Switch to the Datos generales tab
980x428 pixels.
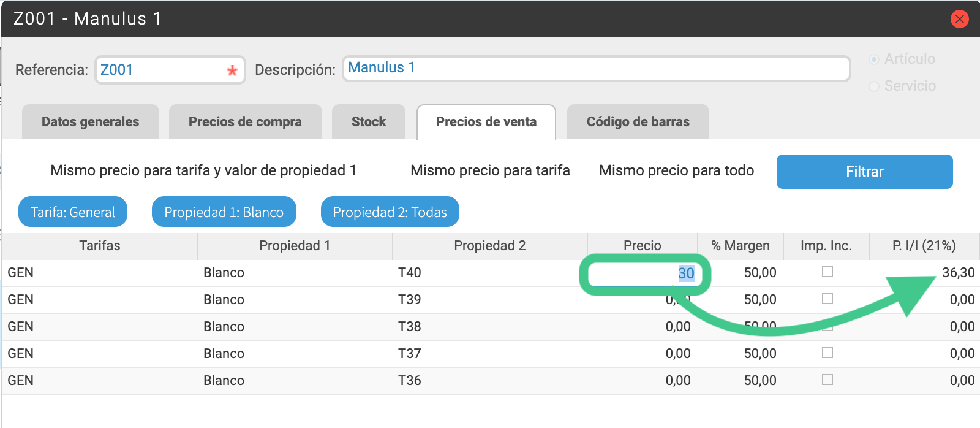coord(91,121)
